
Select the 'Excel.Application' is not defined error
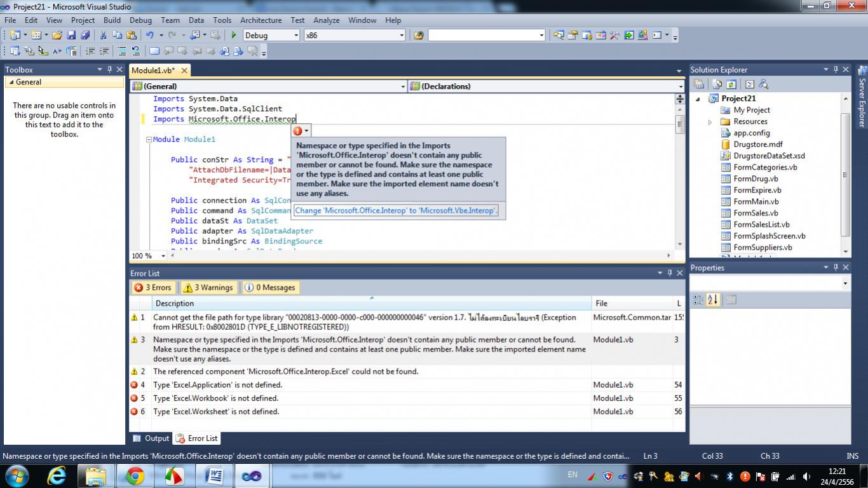pos(407,385)
